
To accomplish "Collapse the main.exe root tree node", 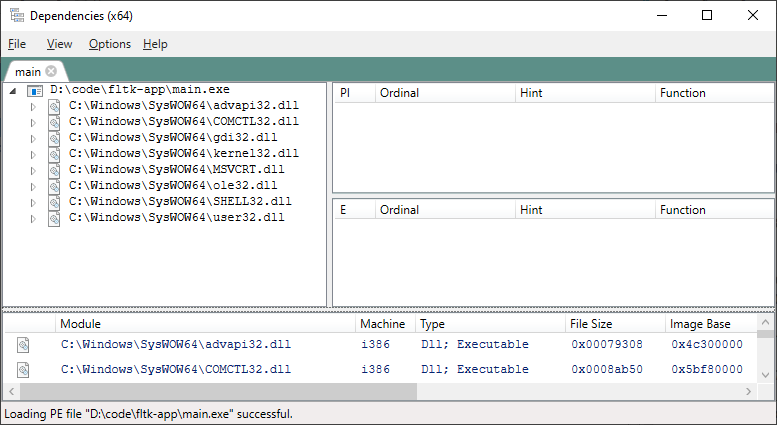I will coord(12,90).
